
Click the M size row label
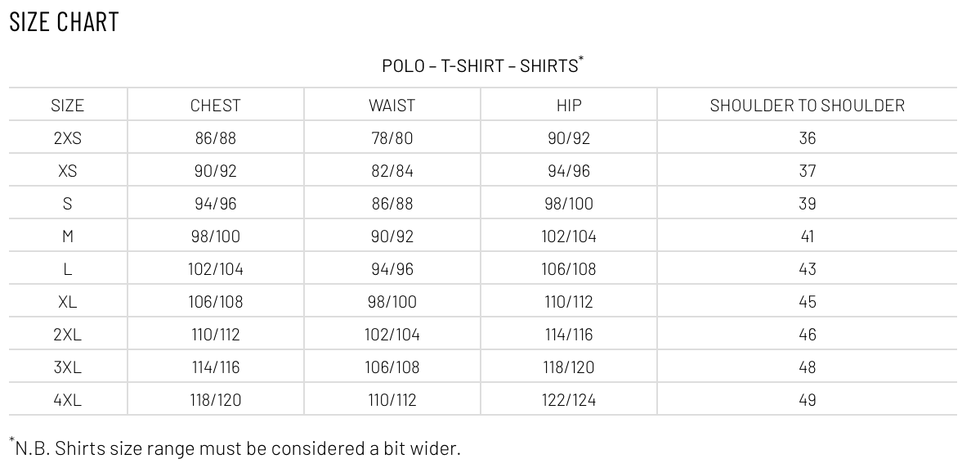(x=68, y=236)
